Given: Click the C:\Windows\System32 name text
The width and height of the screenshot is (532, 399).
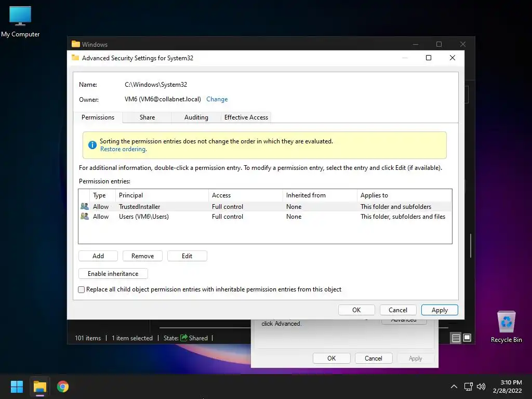Looking at the screenshot, I should pyautogui.click(x=156, y=85).
